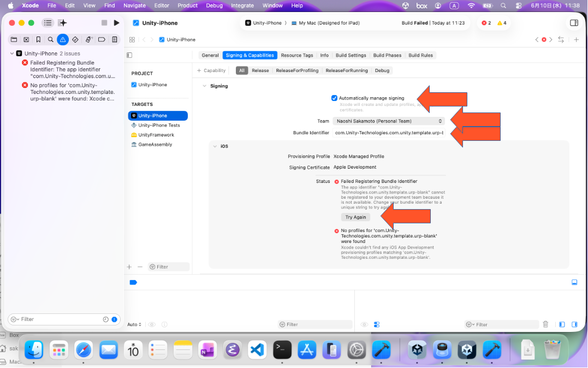Click the Try Again button
This screenshot has height=368, width=588.
(x=355, y=217)
